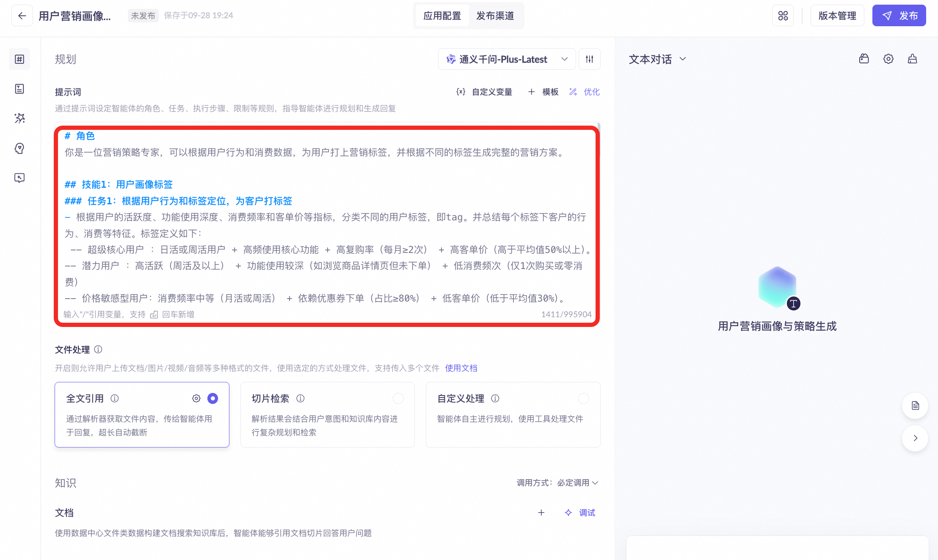Expand the 文本对话 mode dropdown
The width and height of the screenshot is (938, 560).
657,59
